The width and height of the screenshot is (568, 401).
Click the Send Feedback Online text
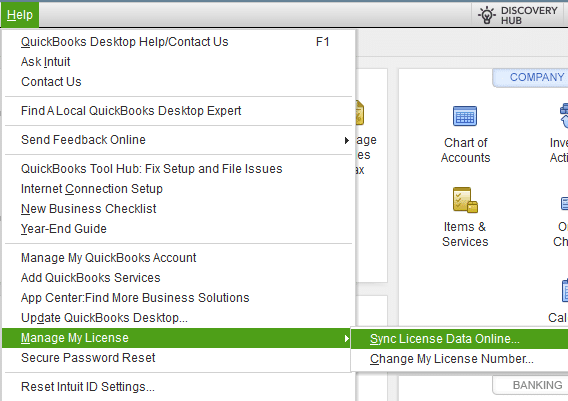pos(83,140)
